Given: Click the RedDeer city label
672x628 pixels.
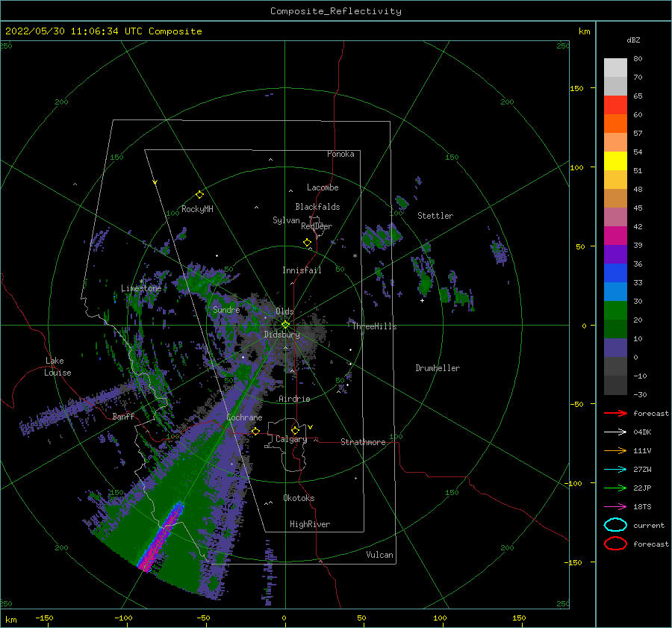Looking at the screenshot, I should pos(317,226).
